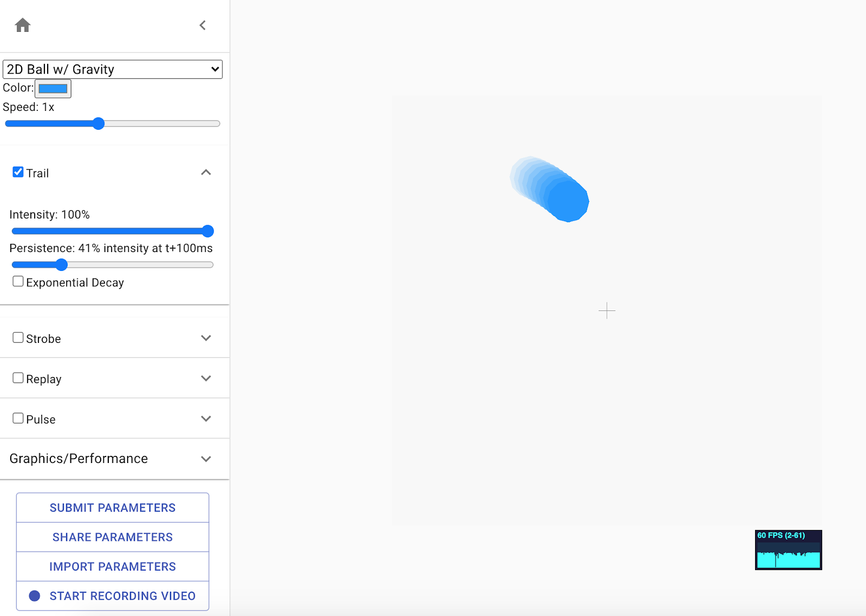Click the 'Speed: 1x' label
This screenshot has width=866, height=616.
(x=29, y=107)
